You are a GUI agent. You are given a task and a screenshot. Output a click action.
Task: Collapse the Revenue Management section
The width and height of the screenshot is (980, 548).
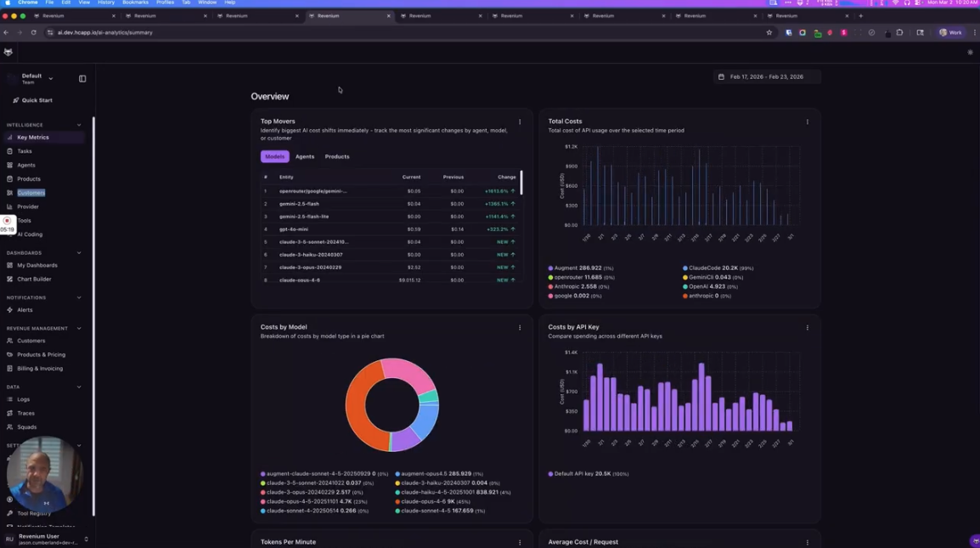coord(78,328)
